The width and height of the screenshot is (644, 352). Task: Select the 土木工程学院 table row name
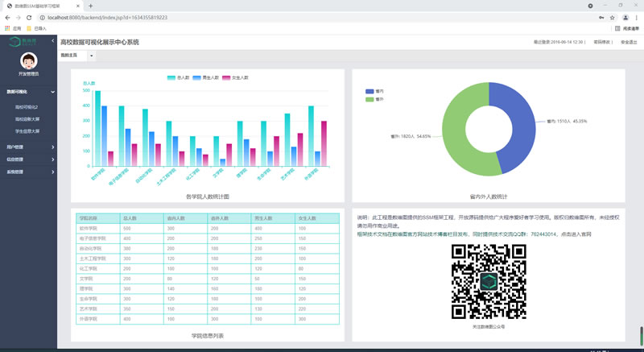93,259
